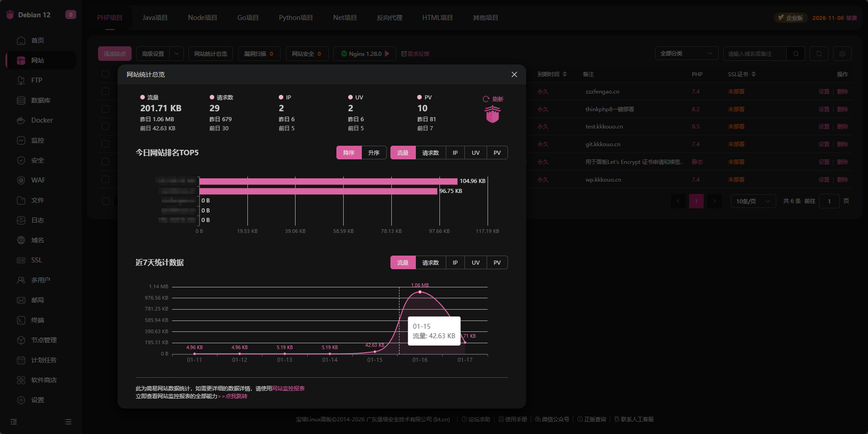Open the 10条/页 page size dropdown

(x=753, y=201)
